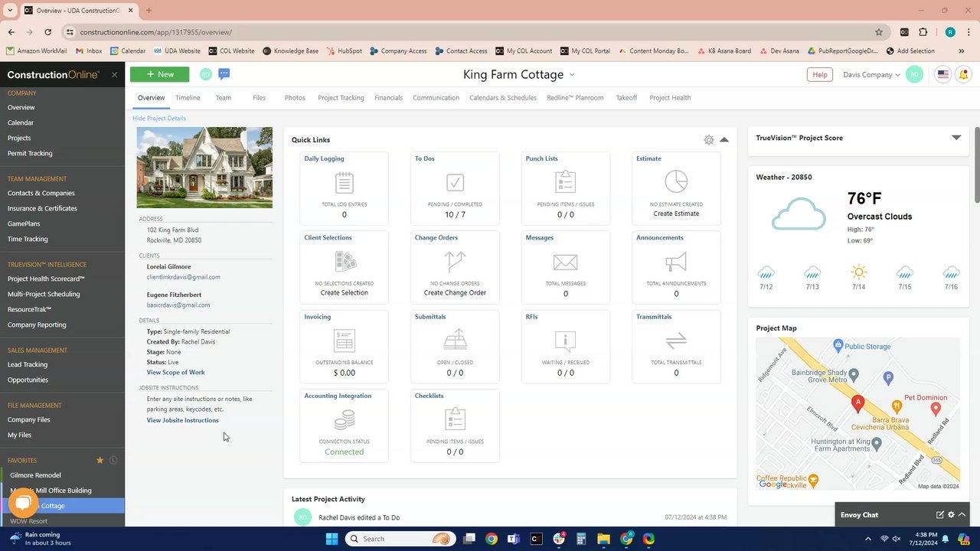
Task: Open the Gilmore Remodel favorite
Action: point(35,475)
